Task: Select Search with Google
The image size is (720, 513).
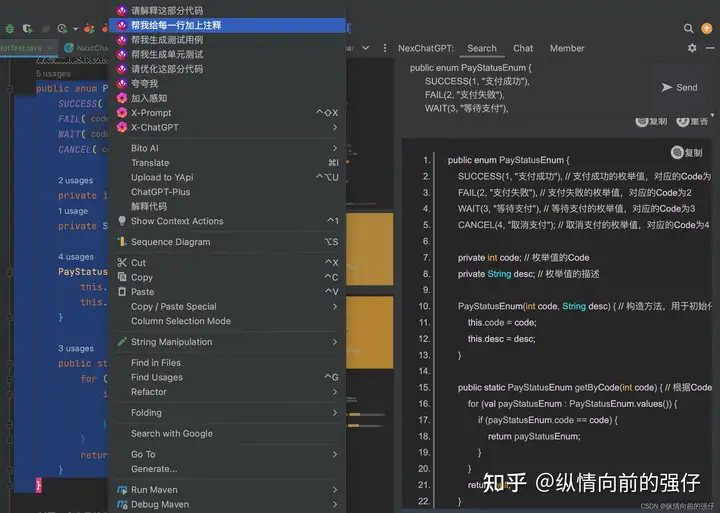Action: (x=227, y=434)
